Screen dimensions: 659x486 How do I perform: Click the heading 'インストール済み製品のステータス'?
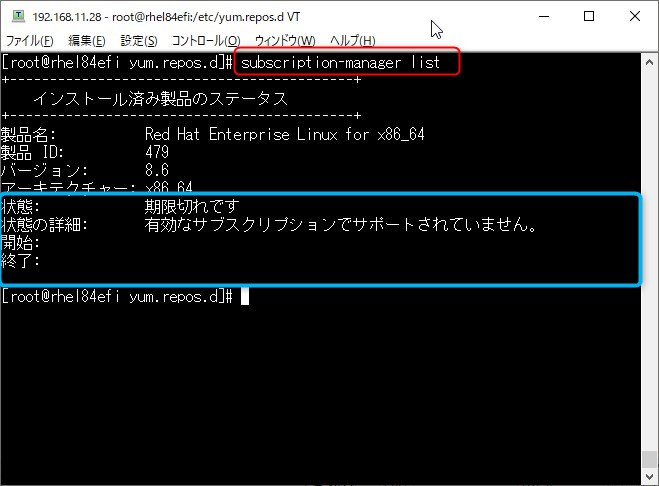point(161,98)
